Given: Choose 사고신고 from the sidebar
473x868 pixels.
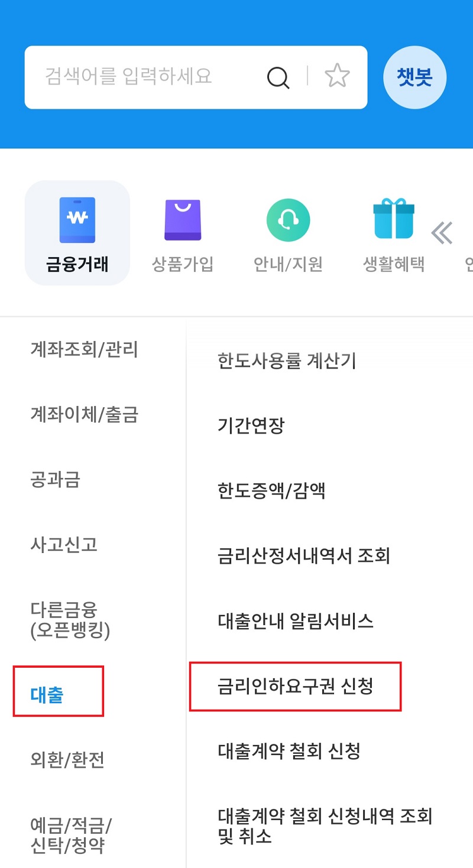Looking at the screenshot, I should (x=63, y=544).
